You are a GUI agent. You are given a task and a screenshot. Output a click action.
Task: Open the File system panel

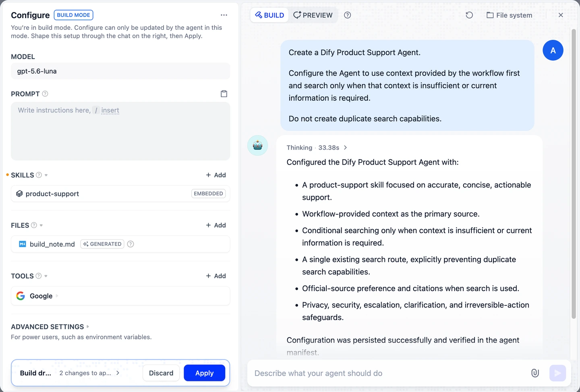point(510,15)
